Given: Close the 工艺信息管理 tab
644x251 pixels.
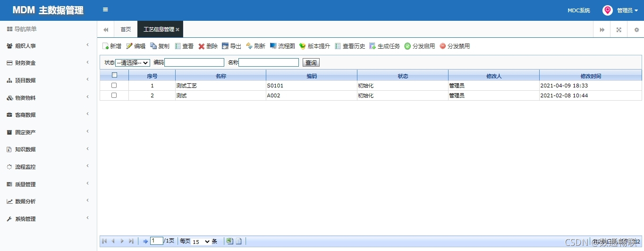Looking at the screenshot, I should point(178,30).
